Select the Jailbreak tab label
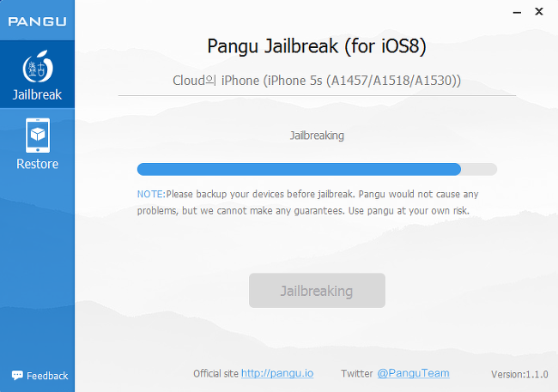The width and height of the screenshot is (558, 392). (x=37, y=94)
